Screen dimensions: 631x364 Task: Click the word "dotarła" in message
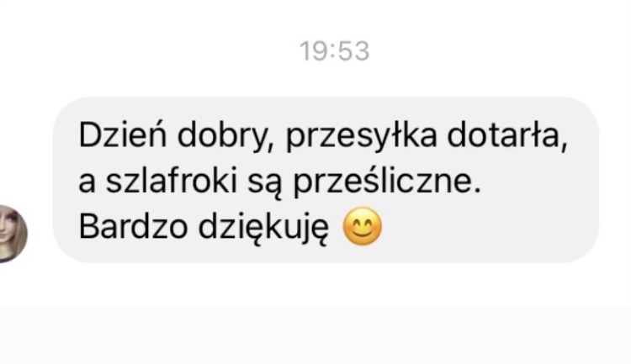click(x=503, y=135)
